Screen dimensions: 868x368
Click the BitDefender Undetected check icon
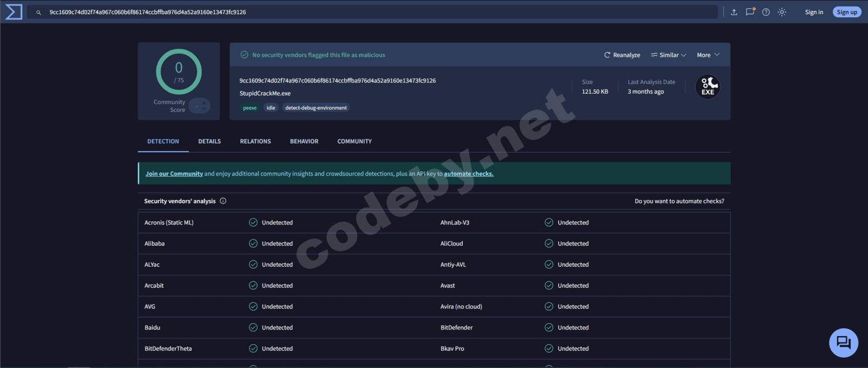coord(549,328)
